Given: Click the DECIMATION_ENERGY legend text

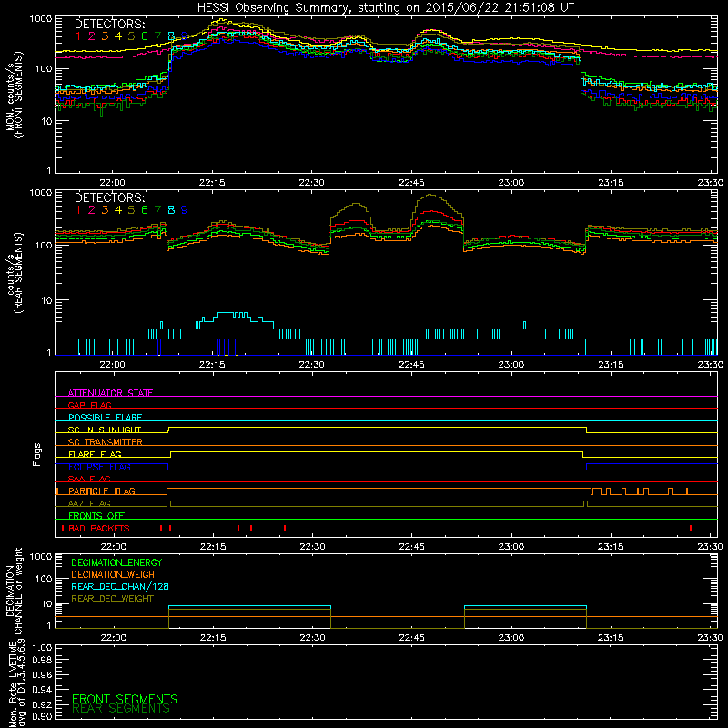Looking at the screenshot, I should pos(116,562).
